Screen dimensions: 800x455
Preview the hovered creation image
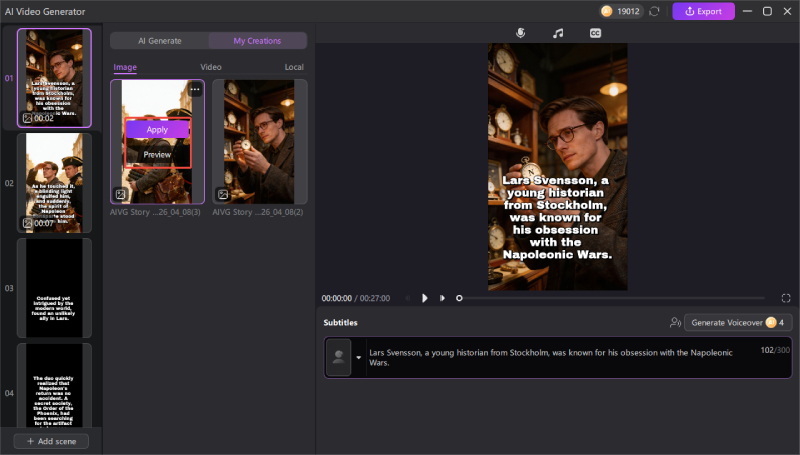pos(157,155)
